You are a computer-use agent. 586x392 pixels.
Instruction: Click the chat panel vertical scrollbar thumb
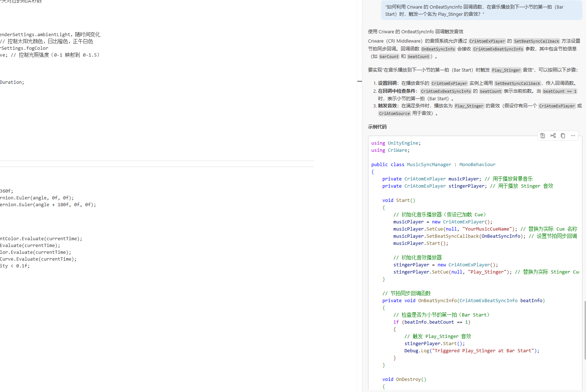tap(585, 329)
